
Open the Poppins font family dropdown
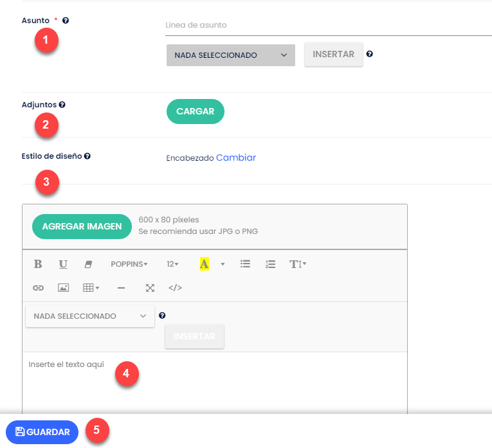click(129, 264)
